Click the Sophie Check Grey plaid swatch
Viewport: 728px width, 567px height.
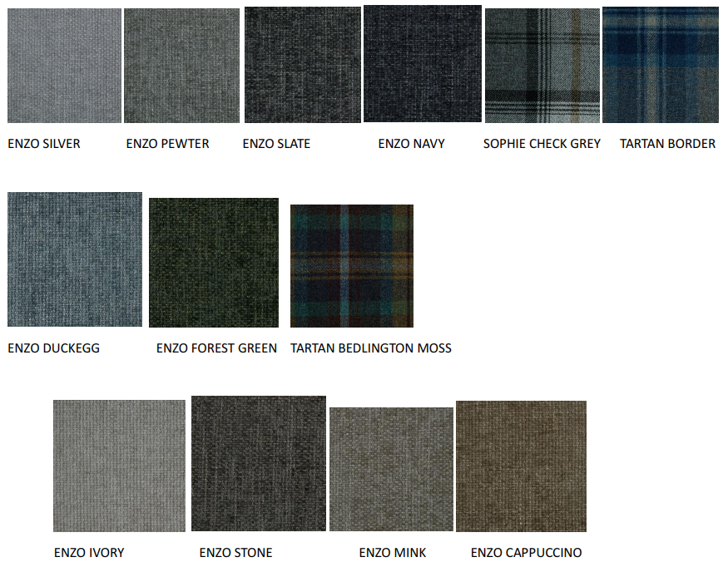pos(542,66)
